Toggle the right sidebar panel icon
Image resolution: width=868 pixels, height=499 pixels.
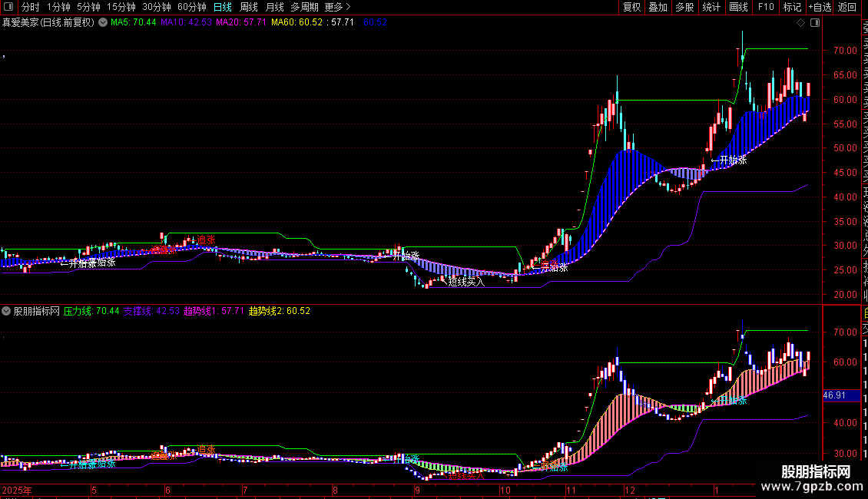[x=815, y=23]
